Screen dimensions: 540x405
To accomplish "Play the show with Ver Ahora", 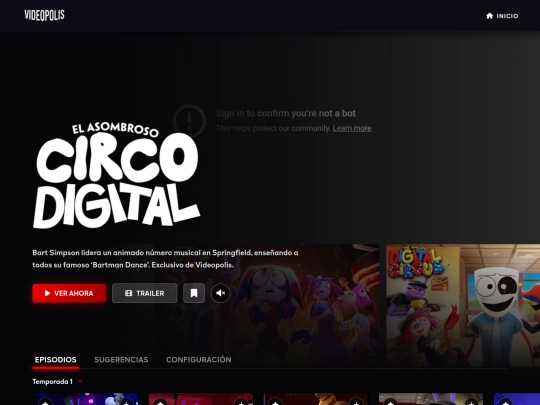I will click(69, 293).
